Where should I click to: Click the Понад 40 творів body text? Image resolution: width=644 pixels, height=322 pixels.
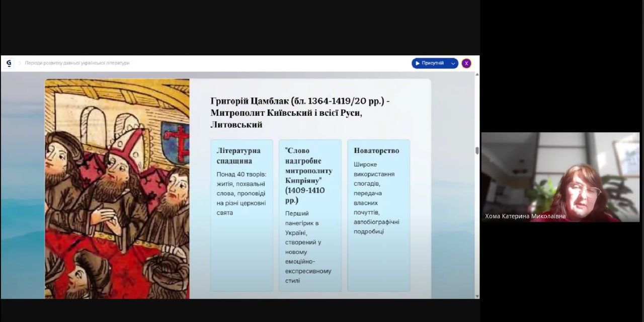point(241,193)
